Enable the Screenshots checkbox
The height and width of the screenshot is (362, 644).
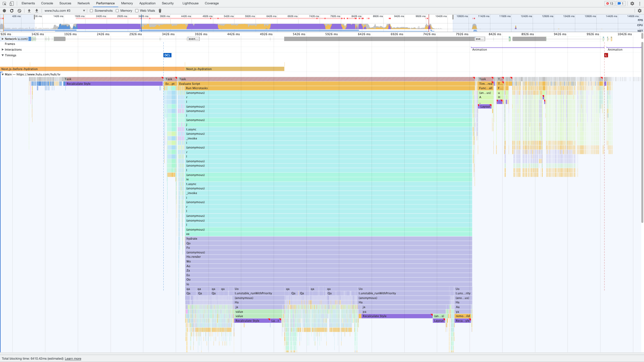(92, 10)
